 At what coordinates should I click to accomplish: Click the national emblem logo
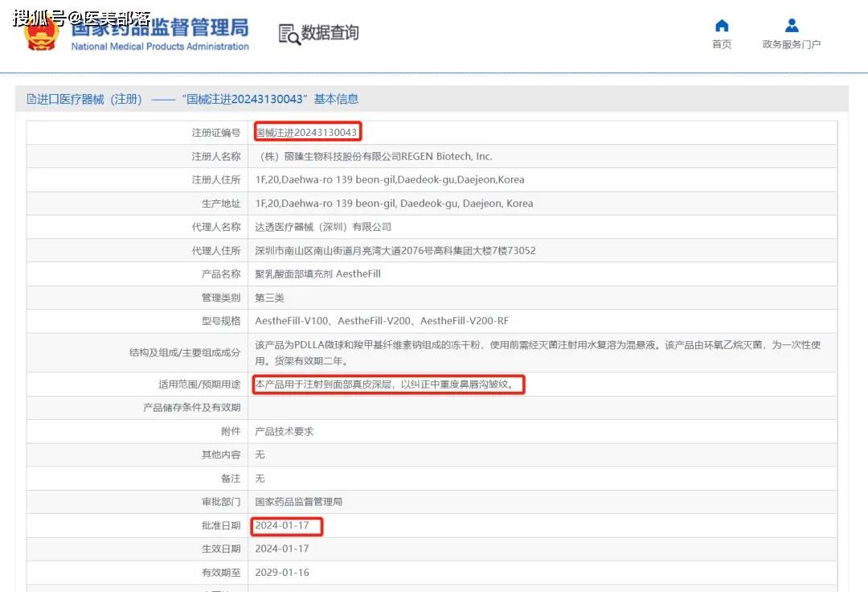(41, 32)
